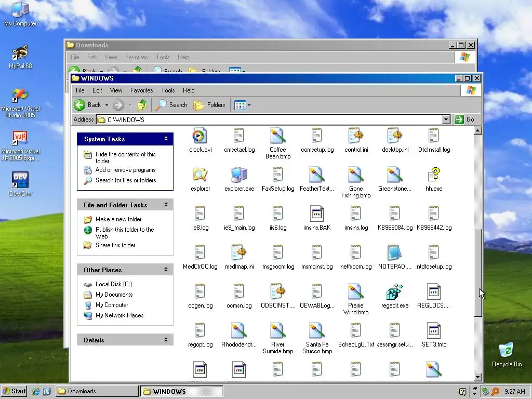Click the Start button
This screenshot has height=399, width=532.
pyautogui.click(x=14, y=391)
